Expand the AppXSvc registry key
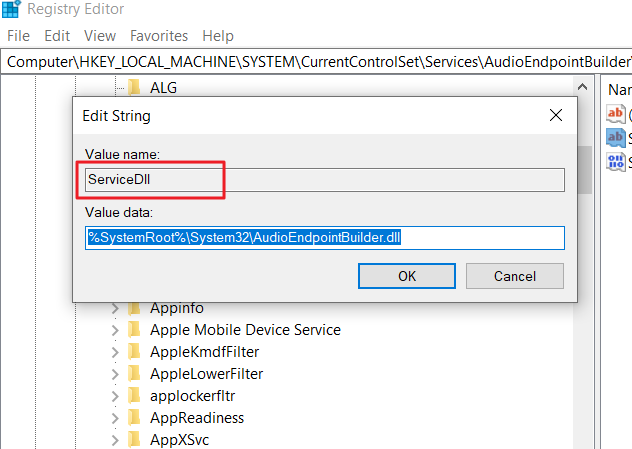This screenshot has width=632, height=449. pyautogui.click(x=115, y=440)
